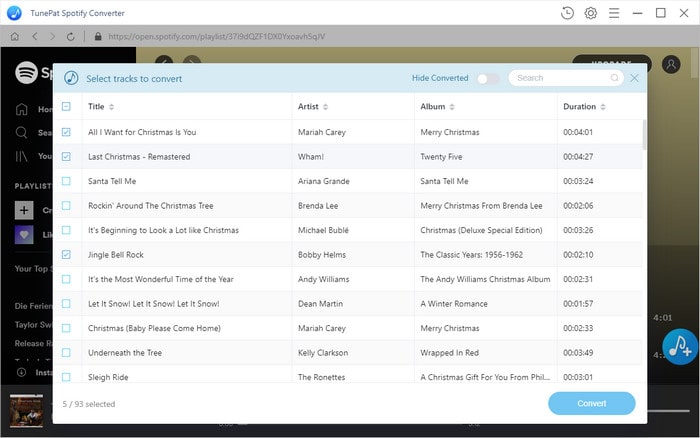Open the Die Ferien playlist in sidebar
This screenshot has width=700, height=438.
coord(34,306)
